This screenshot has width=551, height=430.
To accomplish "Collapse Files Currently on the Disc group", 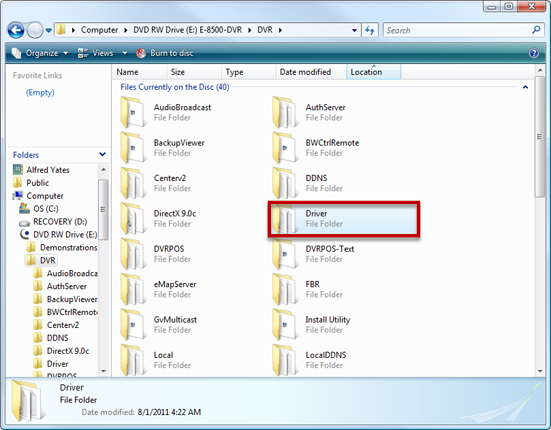I will tap(525, 87).
